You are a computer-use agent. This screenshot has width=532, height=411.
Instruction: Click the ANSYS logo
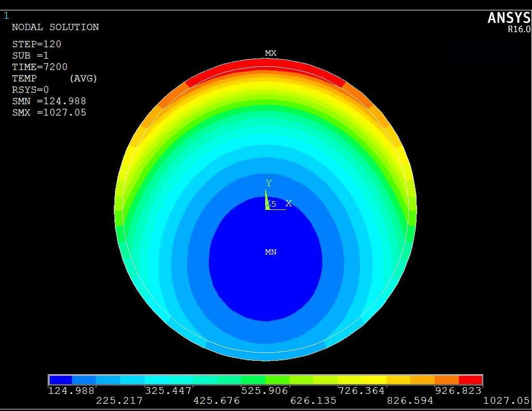[509, 18]
